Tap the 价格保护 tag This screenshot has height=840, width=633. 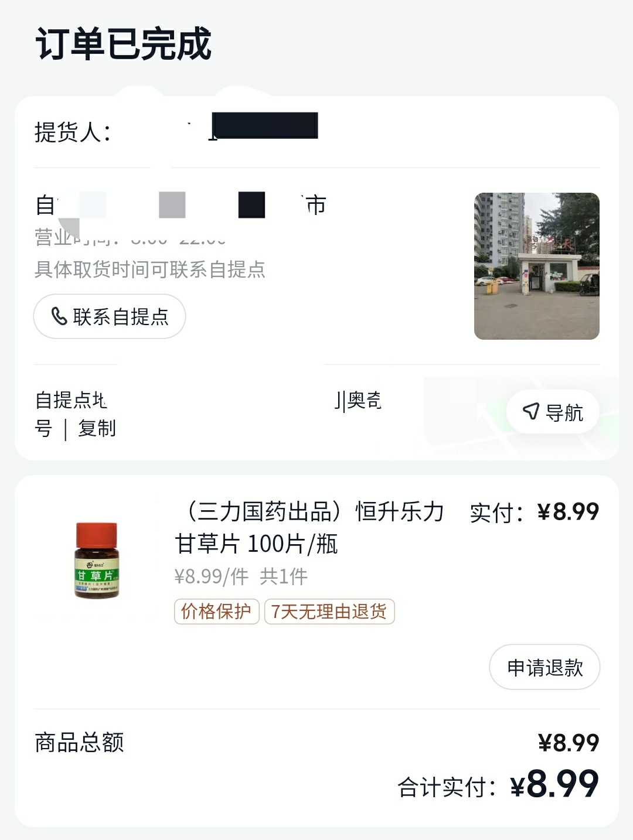coord(216,612)
